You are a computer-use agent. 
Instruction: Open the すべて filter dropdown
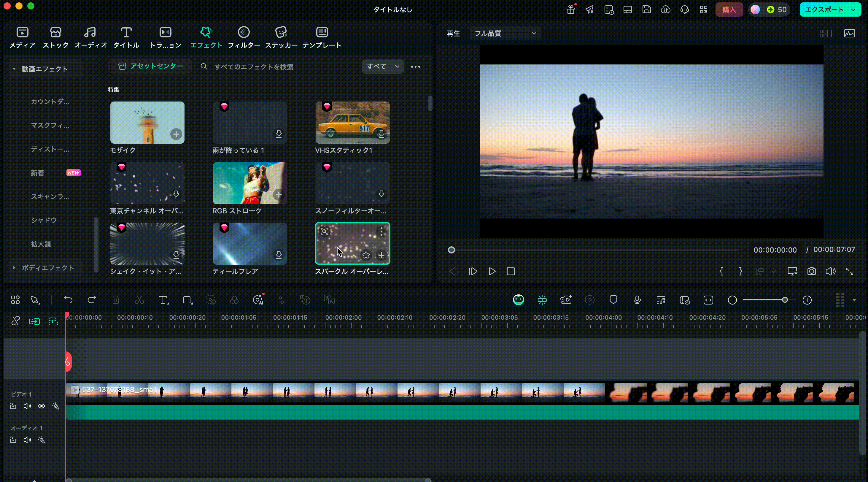tap(382, 67)
